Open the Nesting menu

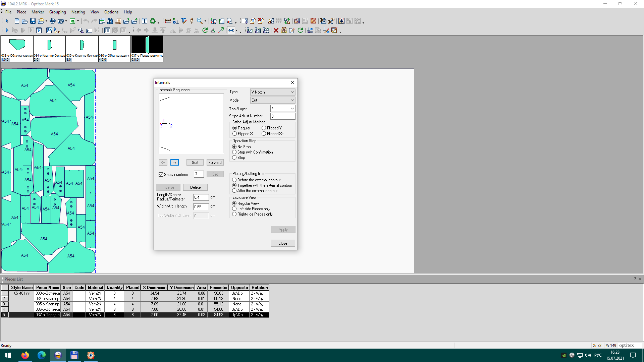point(78,12)
